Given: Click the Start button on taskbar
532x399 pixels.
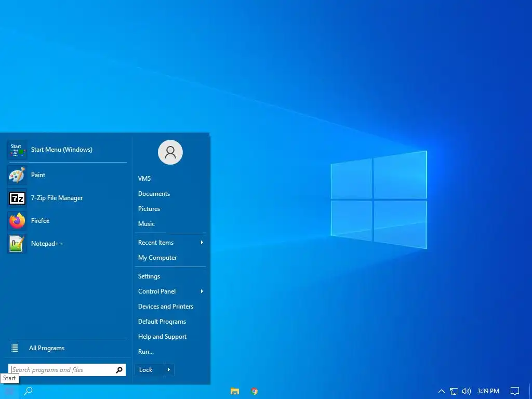Looking at the screenshot, I should pyautogui.click(x=9, y=391).
